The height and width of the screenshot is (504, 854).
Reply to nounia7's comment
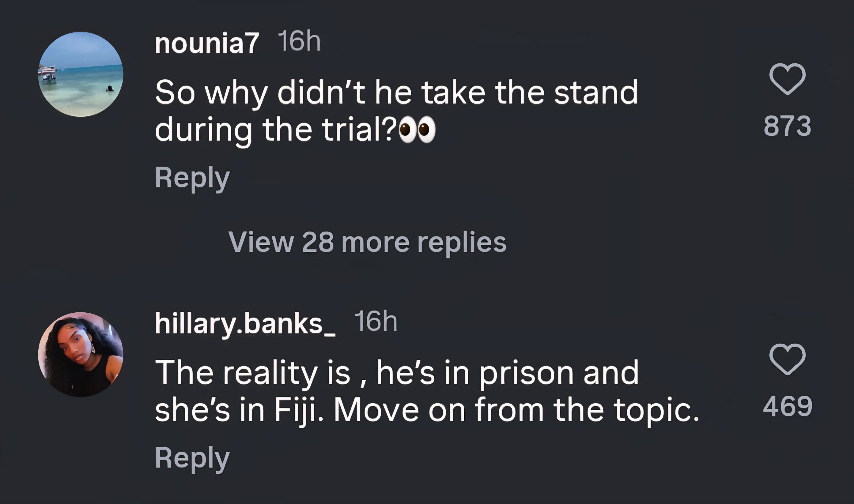pyautogui.click(x=192, y=177)
